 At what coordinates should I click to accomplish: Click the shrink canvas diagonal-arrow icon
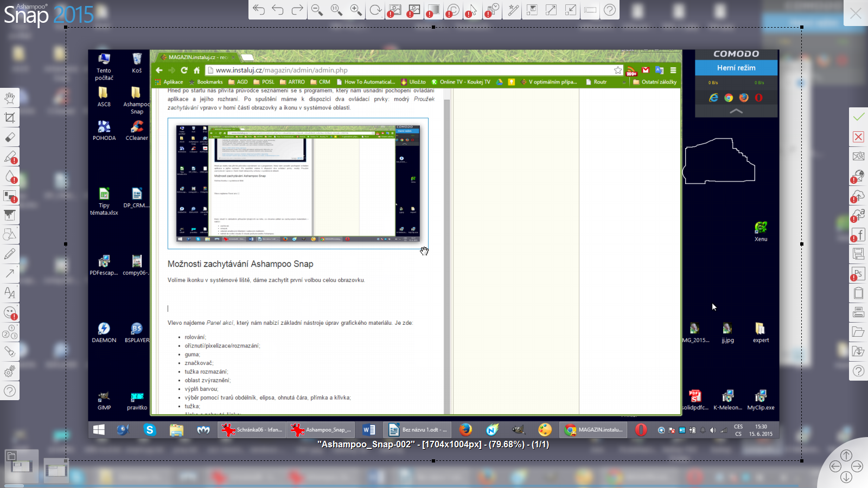pos(571,10)
